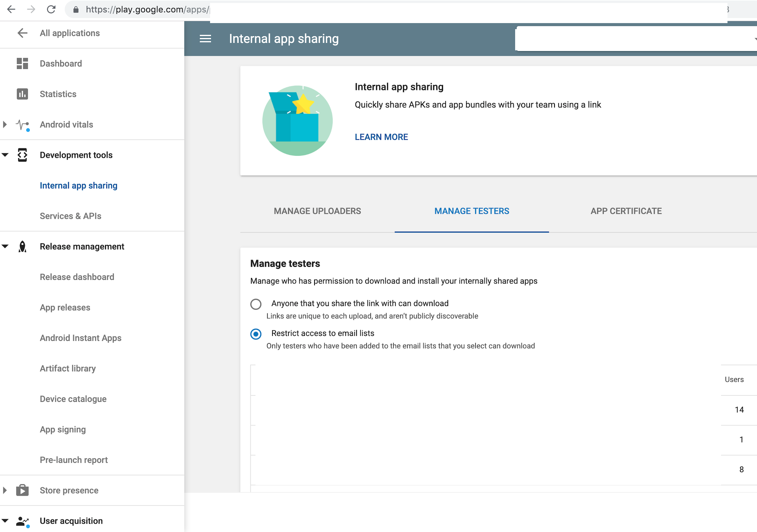Image resolution: width=757 pixels, height=532 pixels.
Task: Click the User acquisition people icon
Action: (22, 521)
